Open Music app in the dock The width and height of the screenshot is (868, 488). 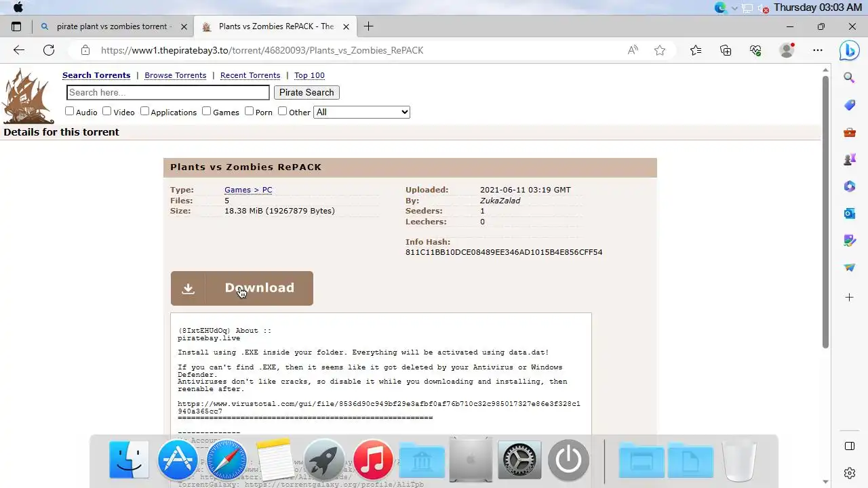coord(373,460)
